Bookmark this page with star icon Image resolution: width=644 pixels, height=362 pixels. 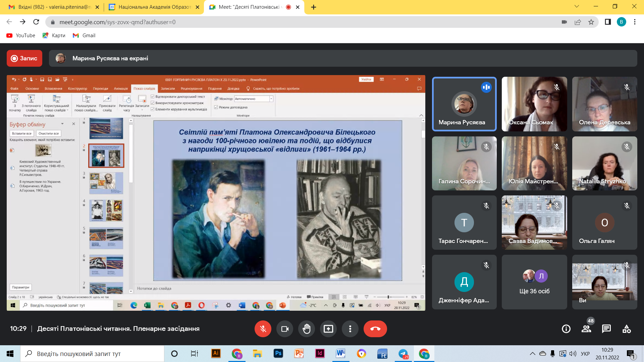(x=591, y=22)
